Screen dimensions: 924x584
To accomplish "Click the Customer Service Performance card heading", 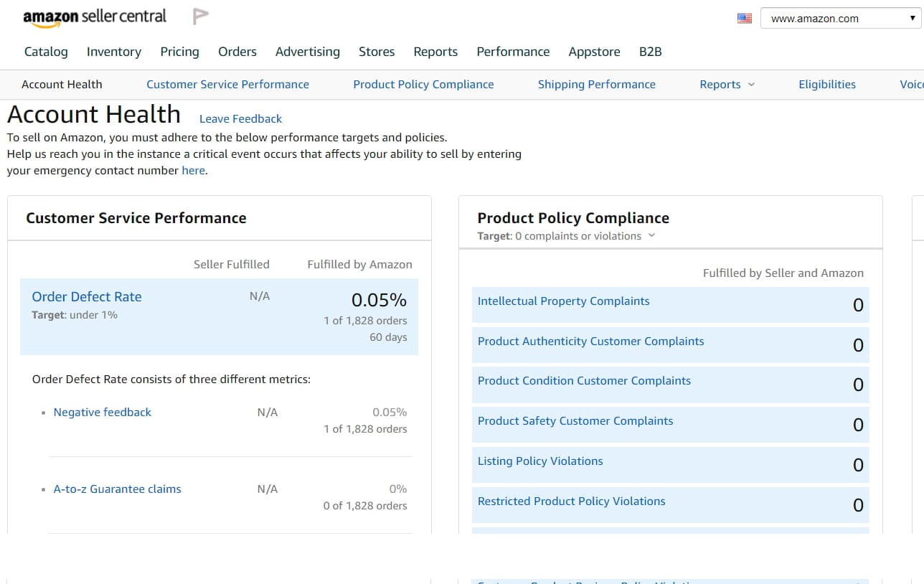I will tap(136, 218).
